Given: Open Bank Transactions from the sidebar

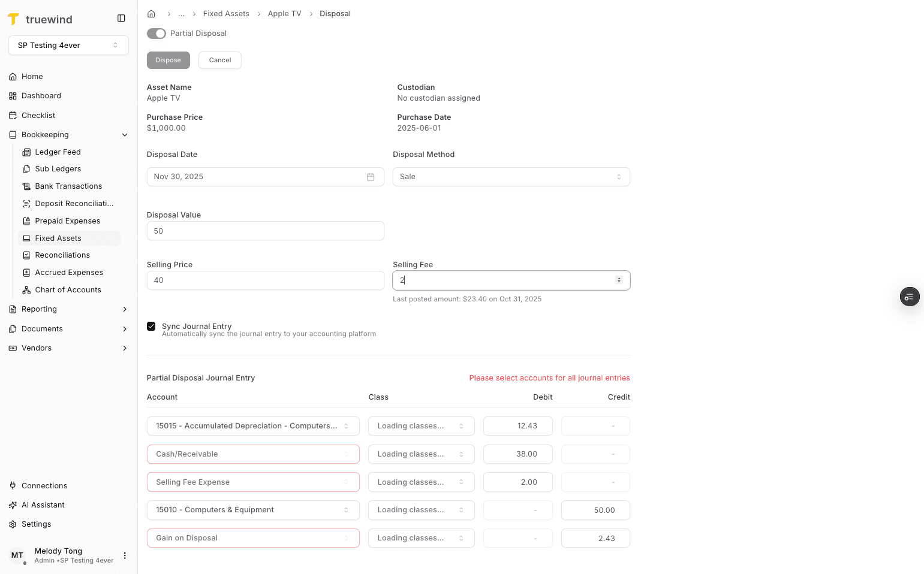Looking at the screenshot, I should [x=68, y=186].
